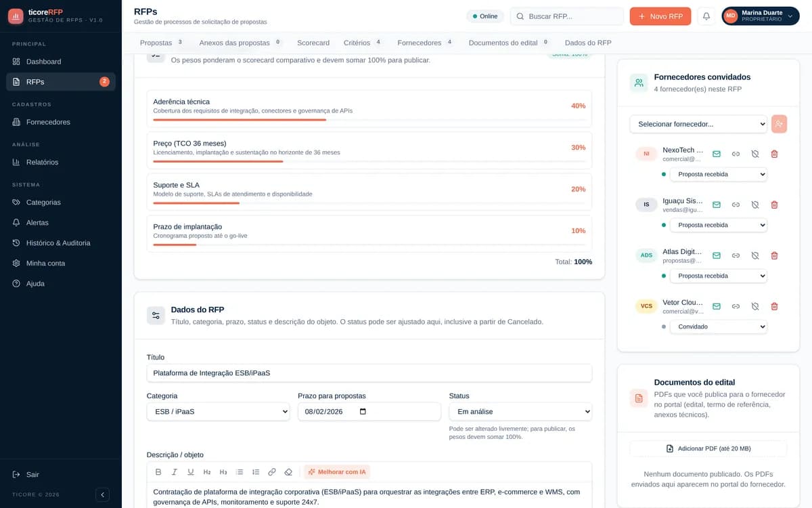Click Adicionar PDF (até 20 MB)
Screen dimensions: 812x508
(x=708, y=448)
